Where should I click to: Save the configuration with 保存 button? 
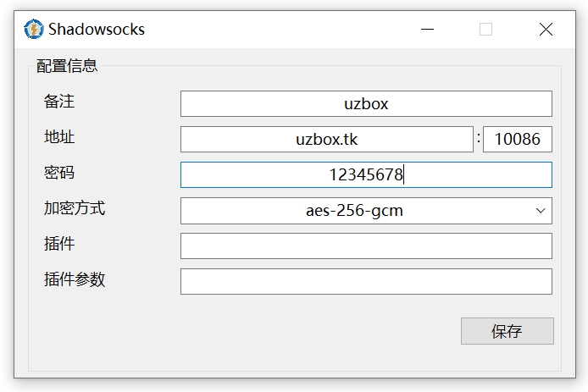click(x=507, y=331)
